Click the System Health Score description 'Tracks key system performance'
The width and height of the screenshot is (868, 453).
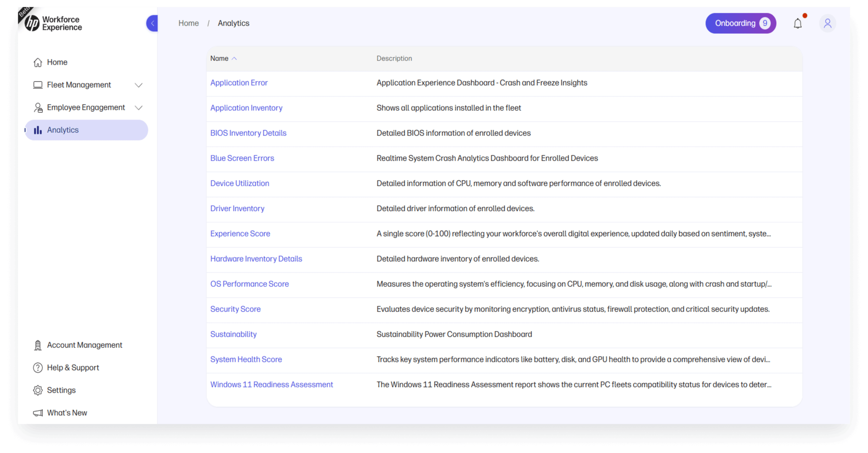pos(573,359)
